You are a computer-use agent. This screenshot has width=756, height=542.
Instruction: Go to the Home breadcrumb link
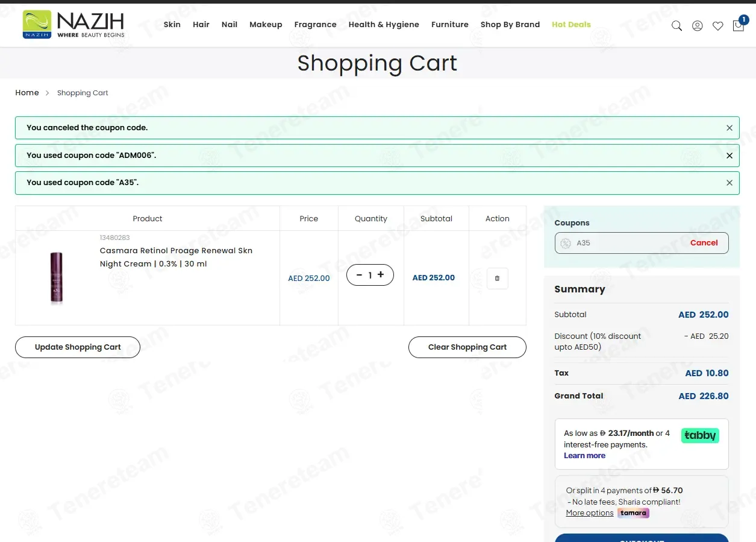coord(27,93)
